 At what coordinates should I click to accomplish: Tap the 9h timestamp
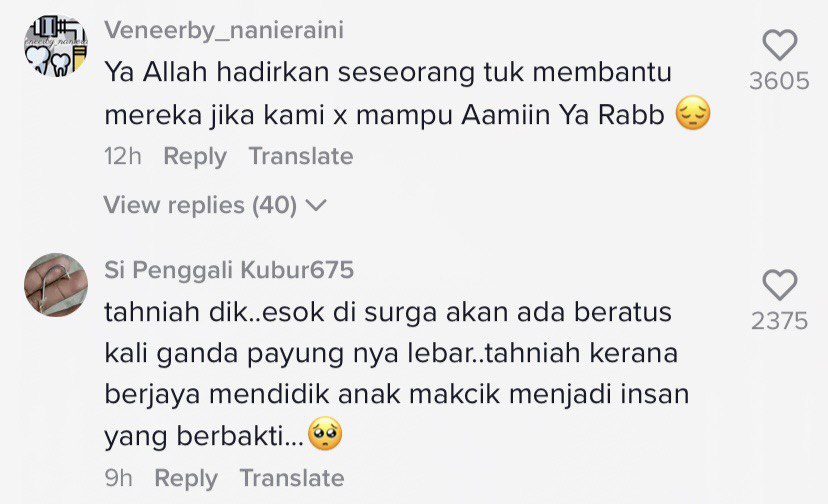click(118, 478)
